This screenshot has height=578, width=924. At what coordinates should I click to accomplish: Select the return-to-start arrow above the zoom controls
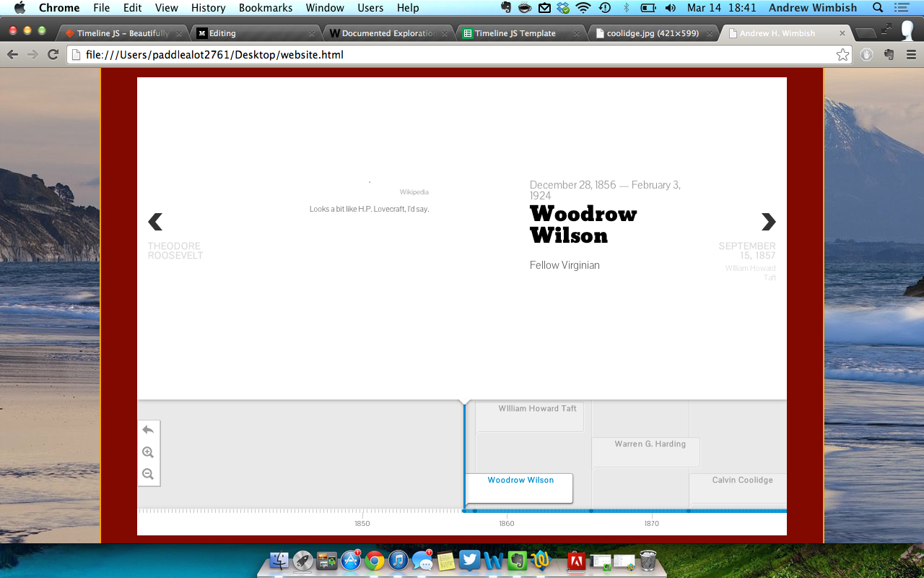coord(148,429)
